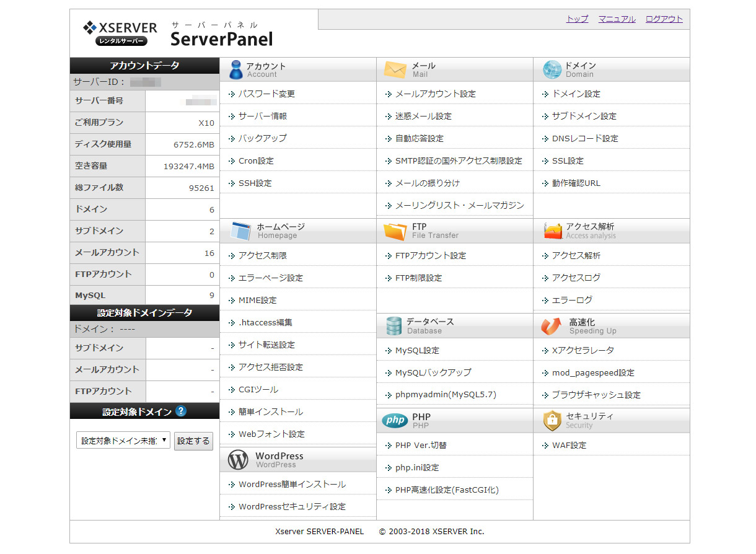Click the blue help question mark icon
The width and height of the screenshot is (756, 554).
click(x=181, y=411)
